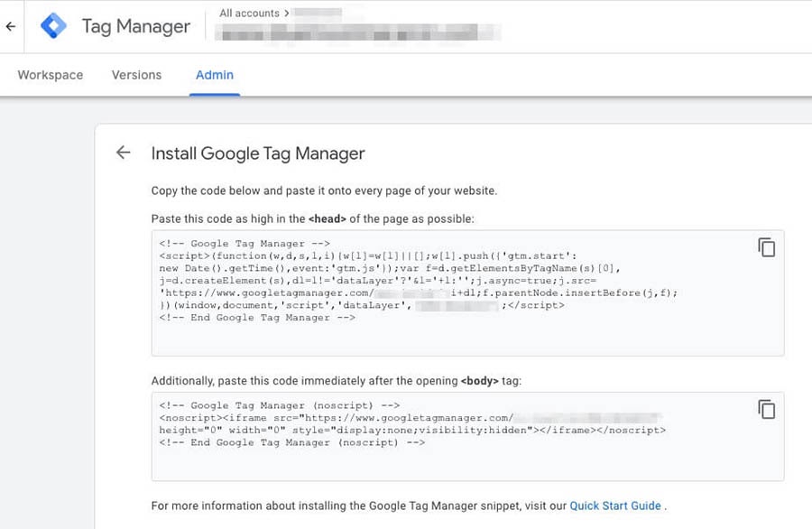
Task: Click the '<!-- Google Tag Manager (noscript) -->' opening comment
Action: [280, 405]
